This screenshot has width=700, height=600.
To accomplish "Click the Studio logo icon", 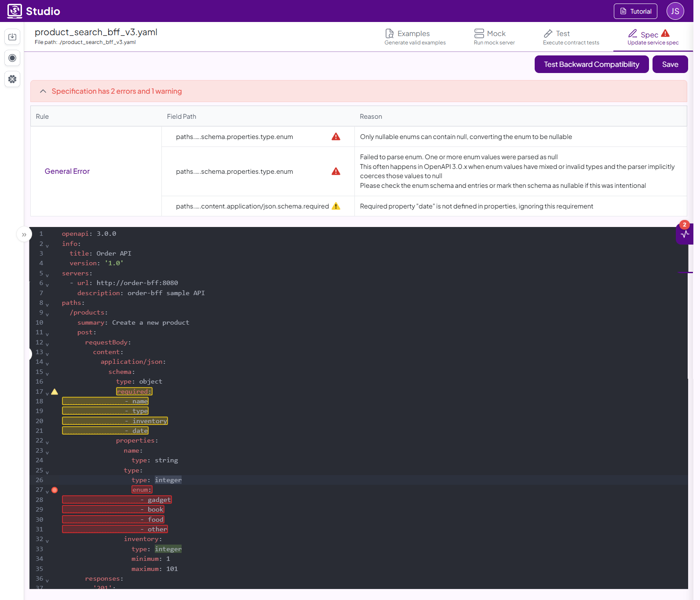I will click(15, 11).
